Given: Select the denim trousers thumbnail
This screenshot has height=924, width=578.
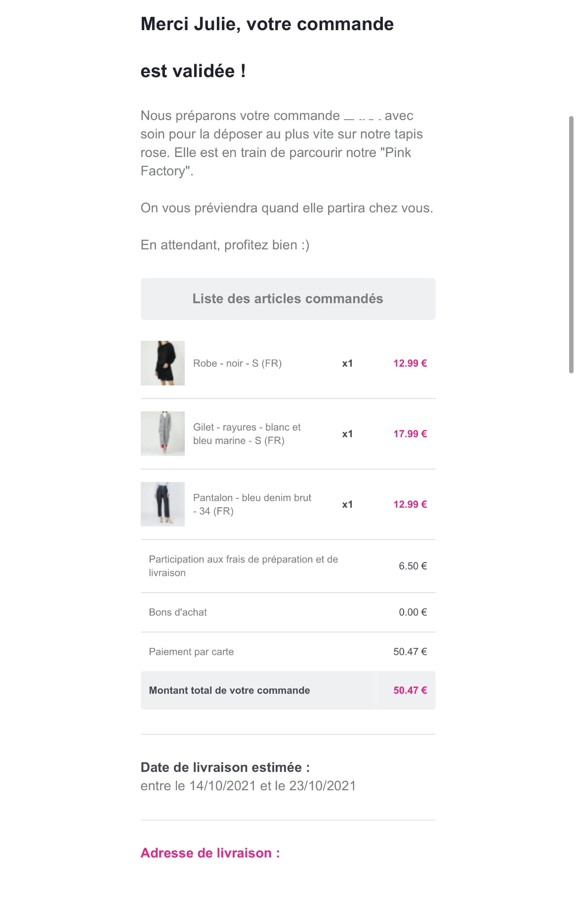Looking at the screenshot, I should click(163, 504).
